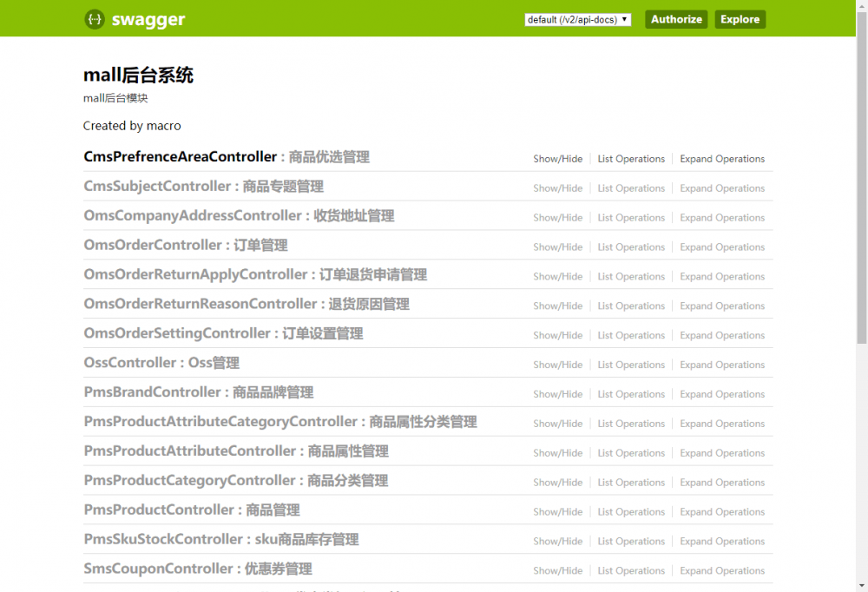Toggle Show/Hide for PmsSkuStockController

pyautogui.click(x=557, y=541)
